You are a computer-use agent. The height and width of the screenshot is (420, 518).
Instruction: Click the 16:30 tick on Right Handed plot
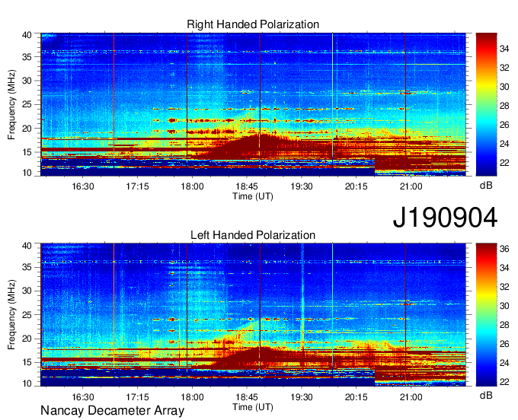pyautogui.click(x=82, y=186)
